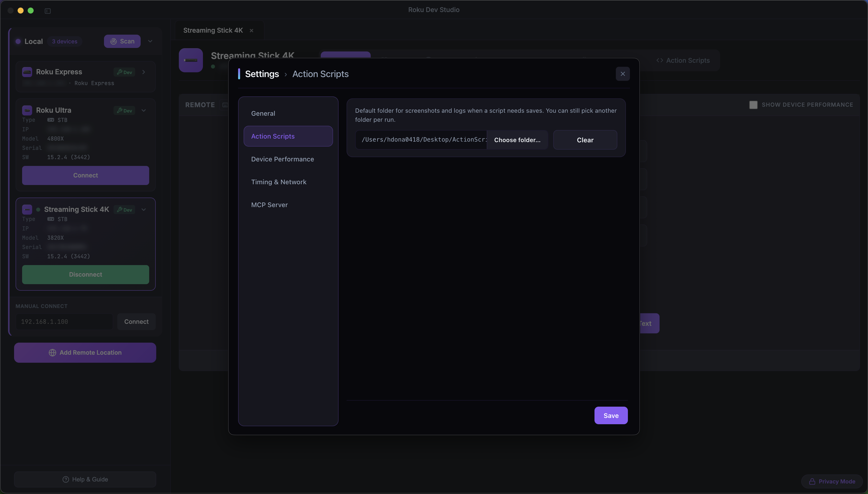The image size is (868, 494).
Task: Click the ActionScripts folder path field
Action: [x=421, y=140]
